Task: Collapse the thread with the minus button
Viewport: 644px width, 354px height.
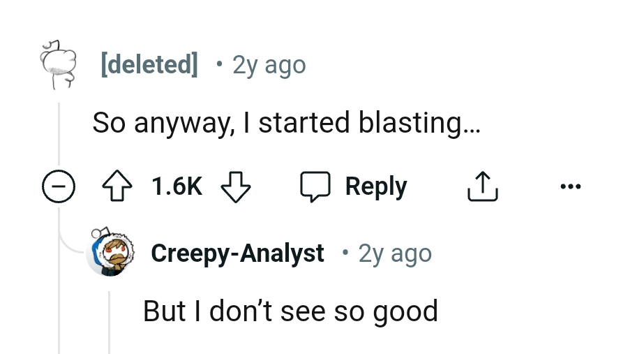Action: tap(58, 187)
